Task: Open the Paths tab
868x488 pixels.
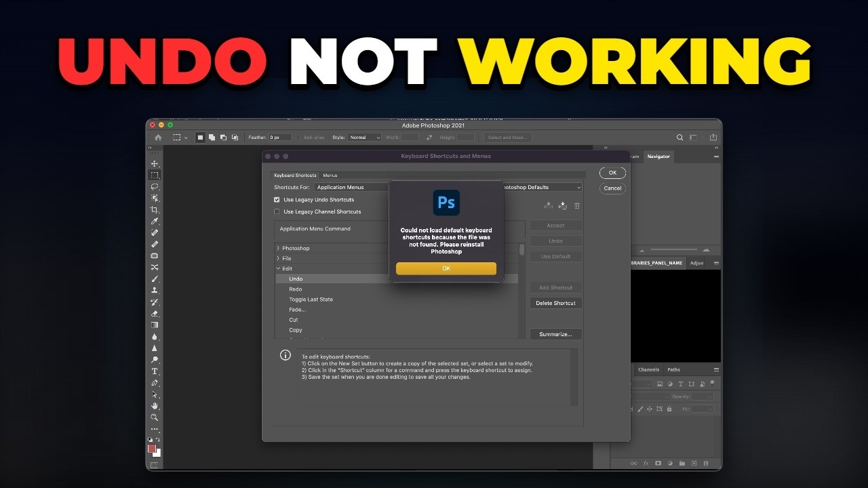Action: point(674,369)
